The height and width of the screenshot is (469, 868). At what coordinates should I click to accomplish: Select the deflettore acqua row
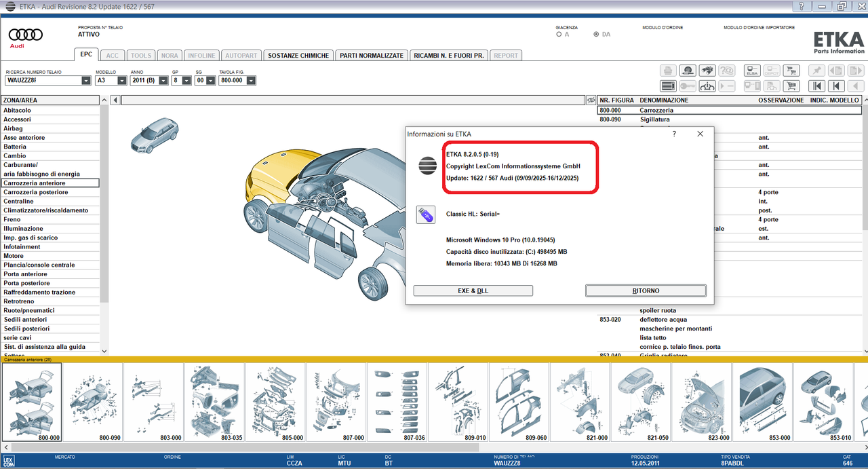click(x=730, y=320)
